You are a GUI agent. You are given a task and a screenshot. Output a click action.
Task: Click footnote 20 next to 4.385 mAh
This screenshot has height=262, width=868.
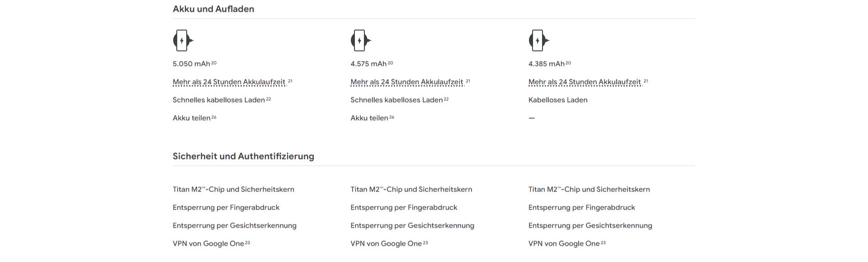point(568,63)
